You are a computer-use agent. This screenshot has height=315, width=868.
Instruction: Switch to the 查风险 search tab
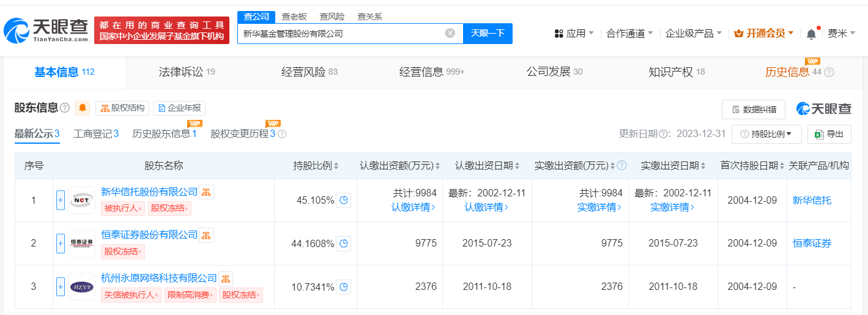click(x=332, y=17)
